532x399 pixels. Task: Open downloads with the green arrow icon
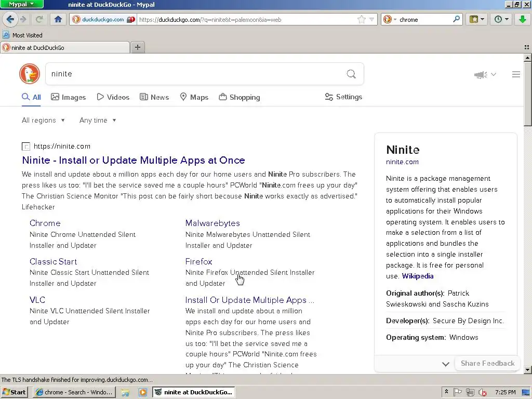point(523,19)
